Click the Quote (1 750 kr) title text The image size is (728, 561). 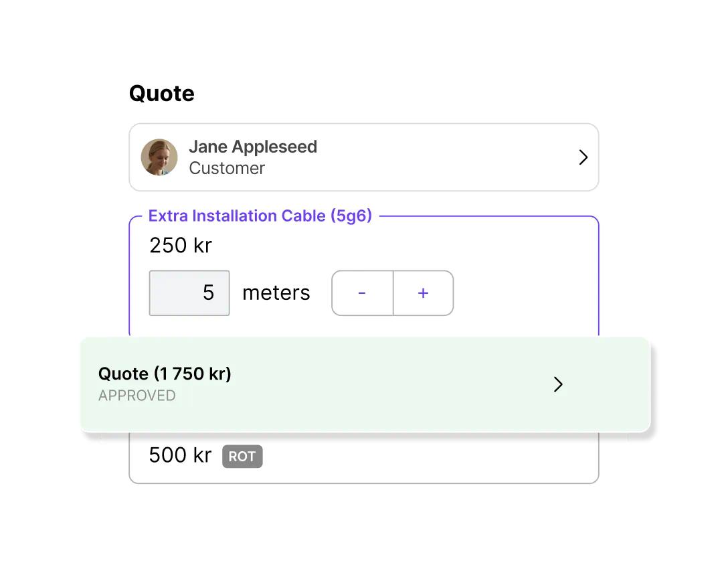click(165, 374)
